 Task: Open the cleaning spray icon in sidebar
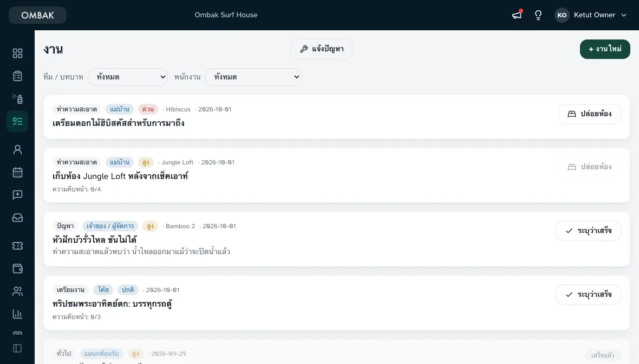click(x=17, y=98)
